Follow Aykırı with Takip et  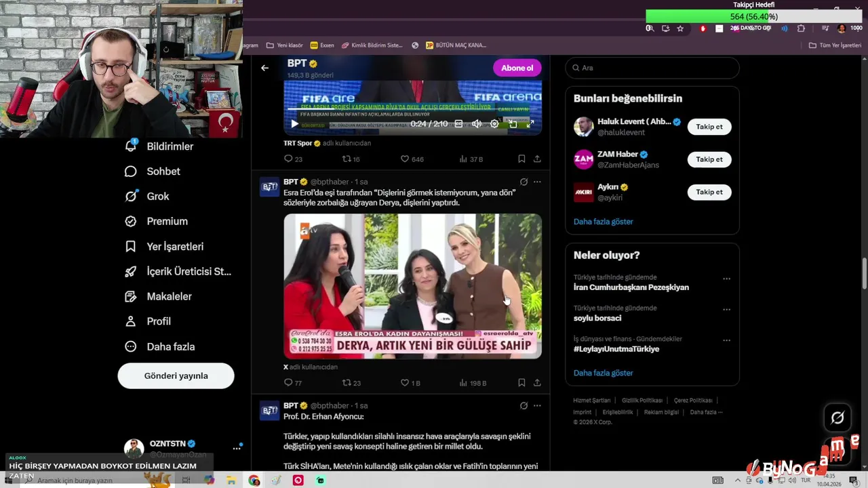(709, 192)
